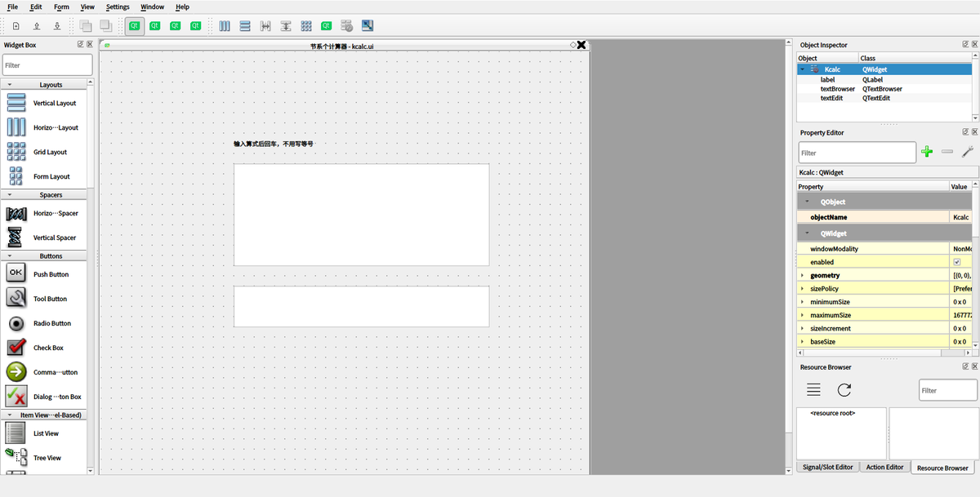Expand the sizePolicy property row
The image size is (980, 497).
pos(802,289)
